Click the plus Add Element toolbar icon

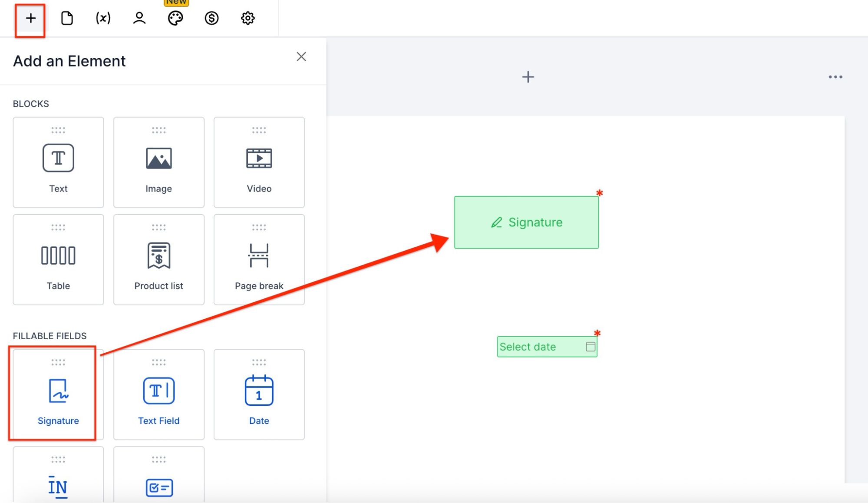(x=30, y=18)
